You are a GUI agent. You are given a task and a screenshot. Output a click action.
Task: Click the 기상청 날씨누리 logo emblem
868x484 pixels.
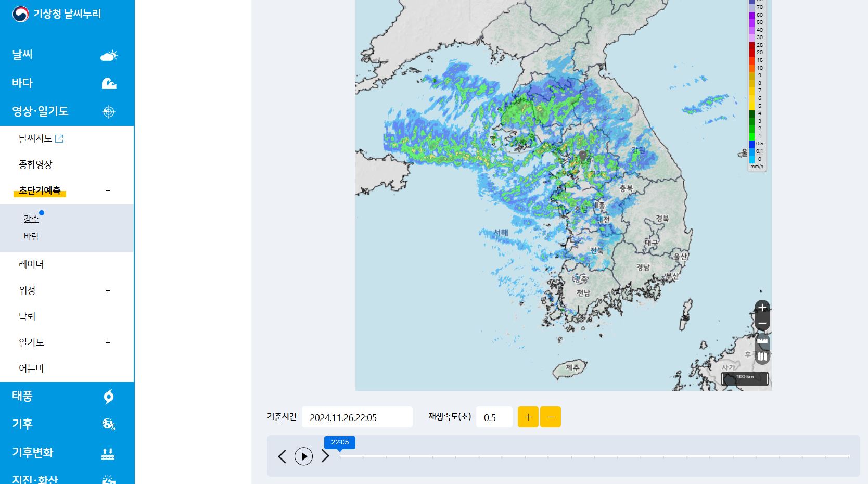[x=20, y=14]
